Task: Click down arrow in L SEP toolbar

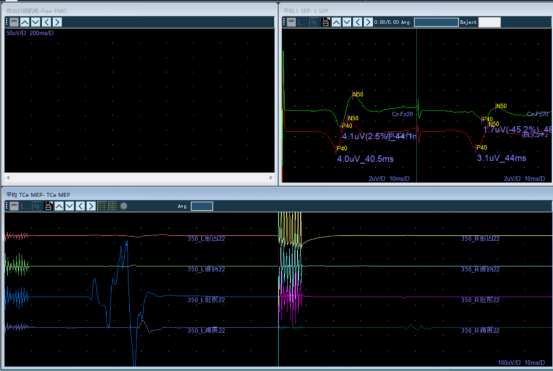Action: [347, 22]
